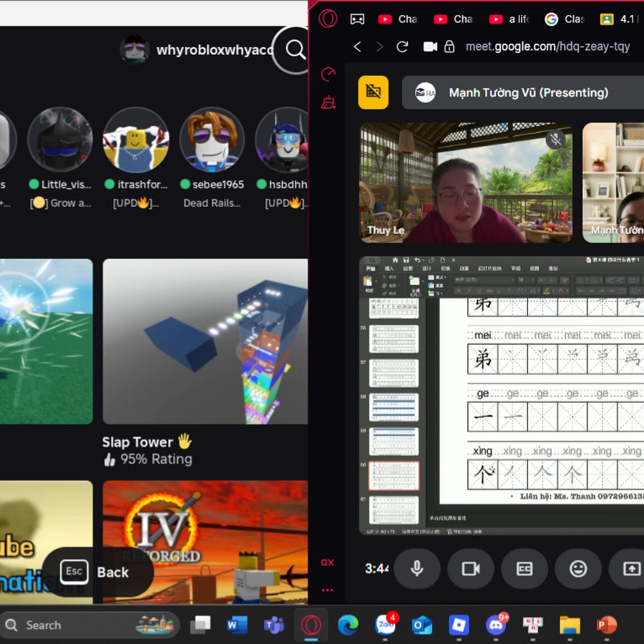Toggle camera in Google Meet
The image size is (644, 644).
tap(471, 569)
